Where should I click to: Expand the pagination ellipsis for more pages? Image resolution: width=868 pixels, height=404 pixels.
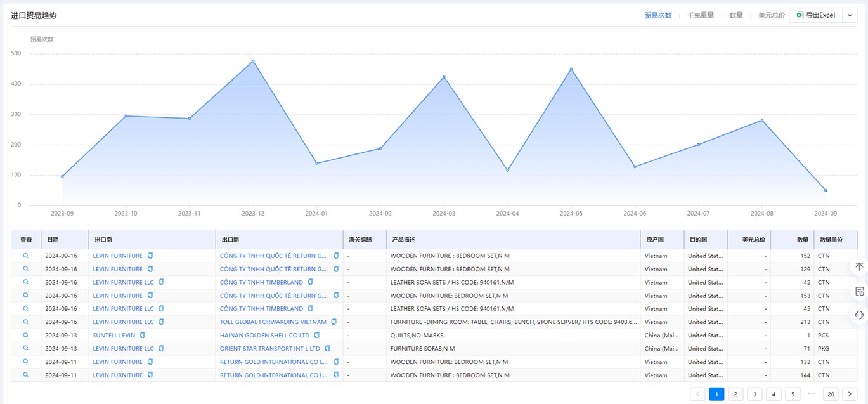pyautogui.click(x=812, y=394)
